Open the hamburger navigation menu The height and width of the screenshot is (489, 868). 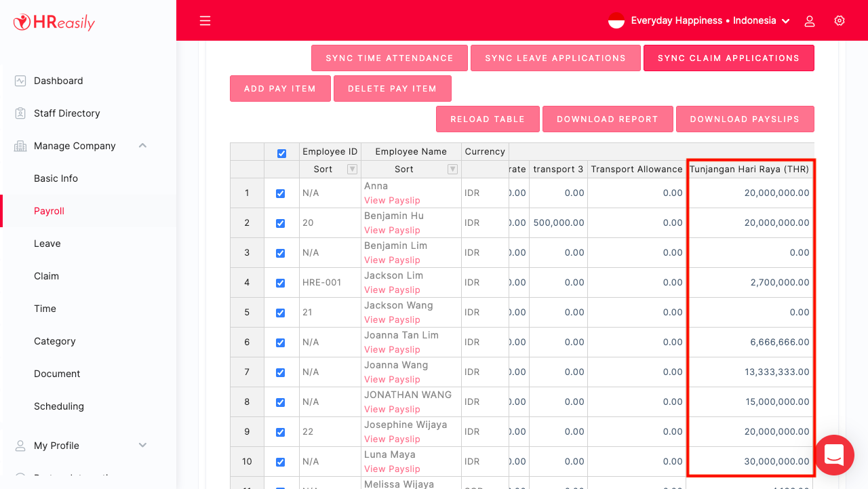(205, 21)
